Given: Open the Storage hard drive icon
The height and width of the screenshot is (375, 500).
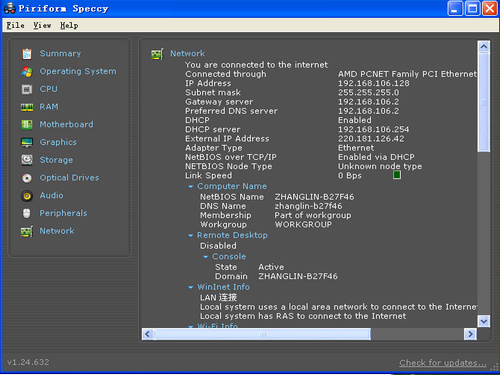Looking at the screenshot, I should click(27, 160).
